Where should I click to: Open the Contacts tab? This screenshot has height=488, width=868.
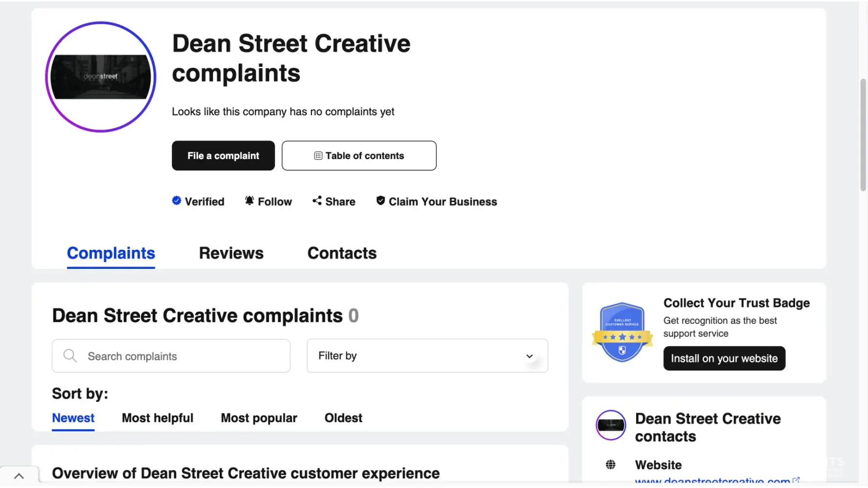point(342,253)
